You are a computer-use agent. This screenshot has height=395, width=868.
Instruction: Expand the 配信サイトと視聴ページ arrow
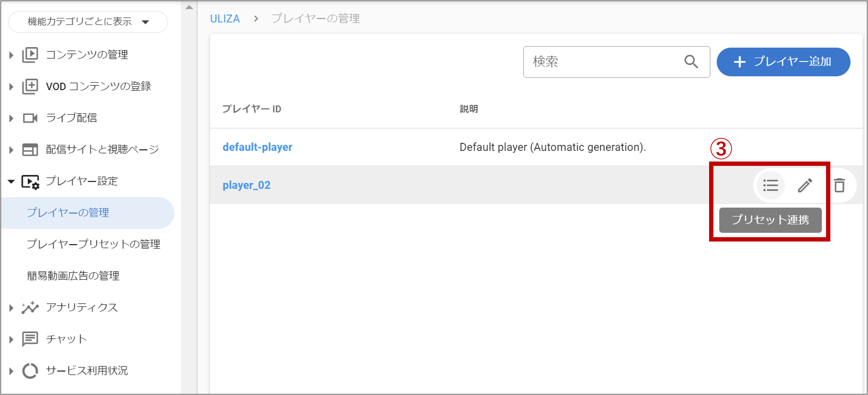(x=11, y=149)
